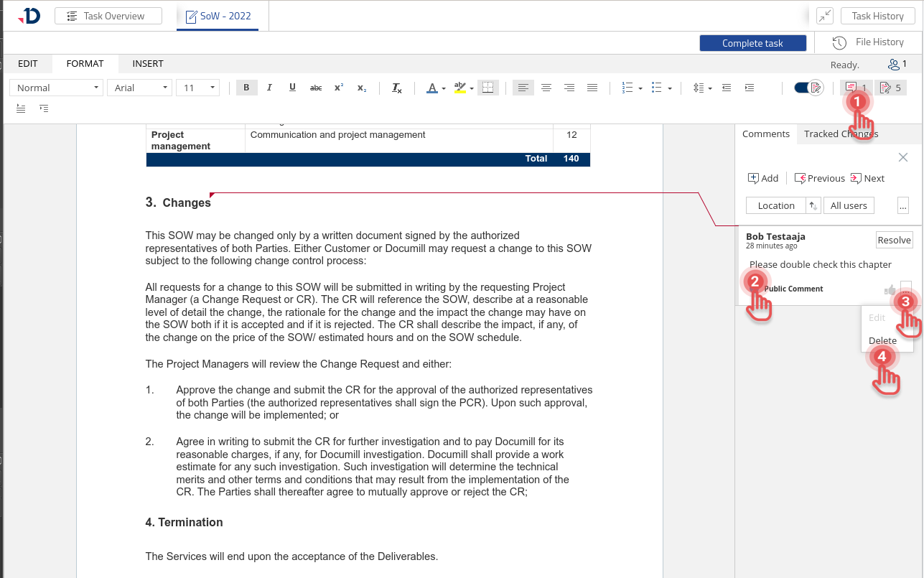Image resolution: width=924 pixels, height=578 pixels.
Task: Open the Arial font dropdown
Action: coord(140,88)
